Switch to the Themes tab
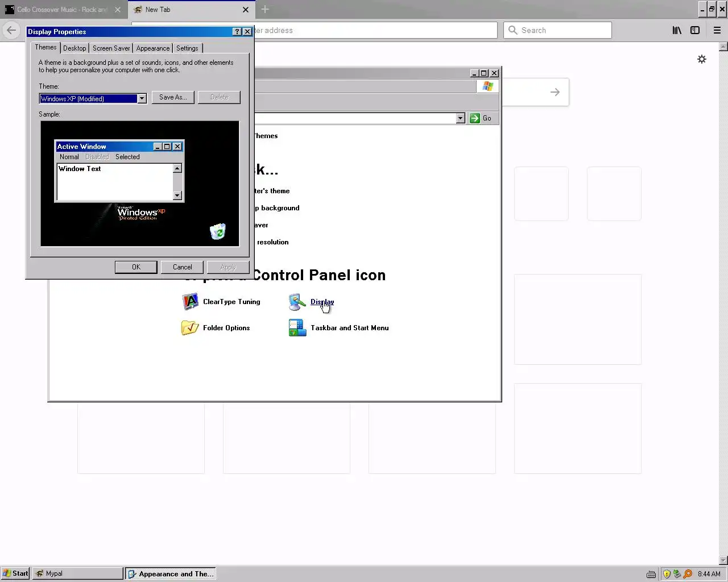 pyautogui.click(x=45, y=47)
